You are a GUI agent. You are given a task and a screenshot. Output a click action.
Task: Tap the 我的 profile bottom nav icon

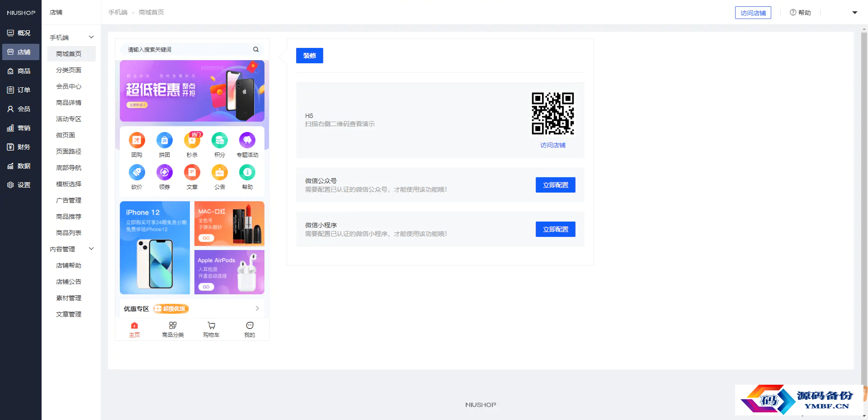[250, 326]
